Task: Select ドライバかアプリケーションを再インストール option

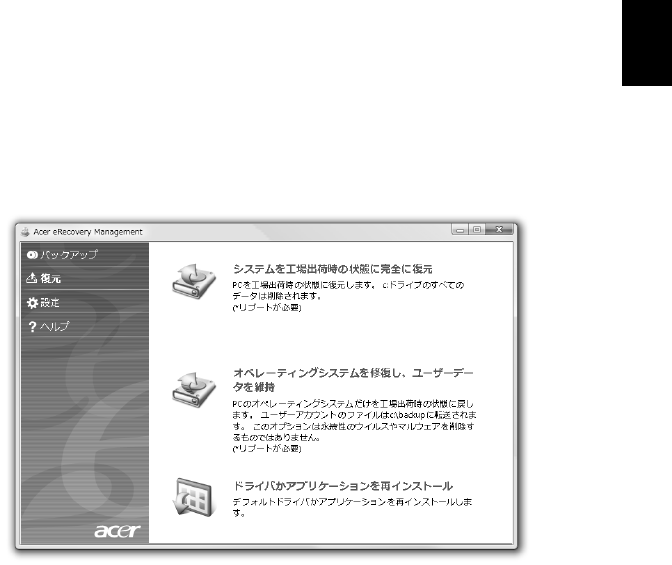Action: click(x=343, y=486)
